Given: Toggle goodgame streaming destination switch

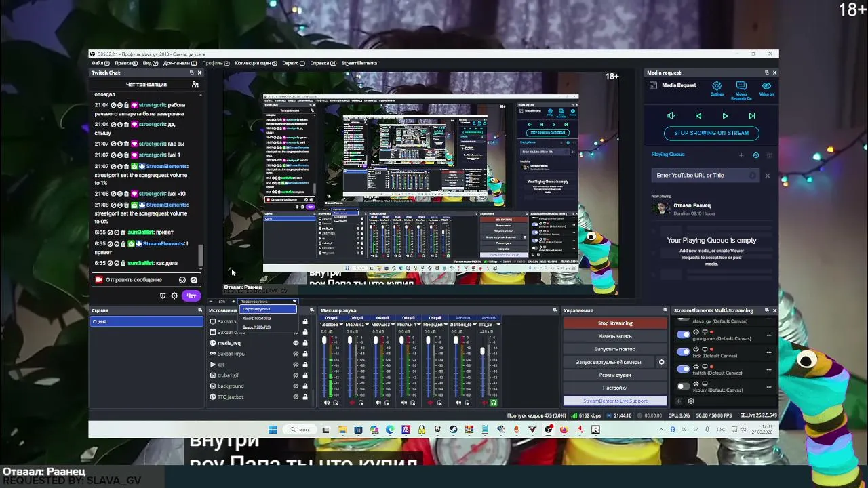Looking at the screenshot, I should click(683, 335).
